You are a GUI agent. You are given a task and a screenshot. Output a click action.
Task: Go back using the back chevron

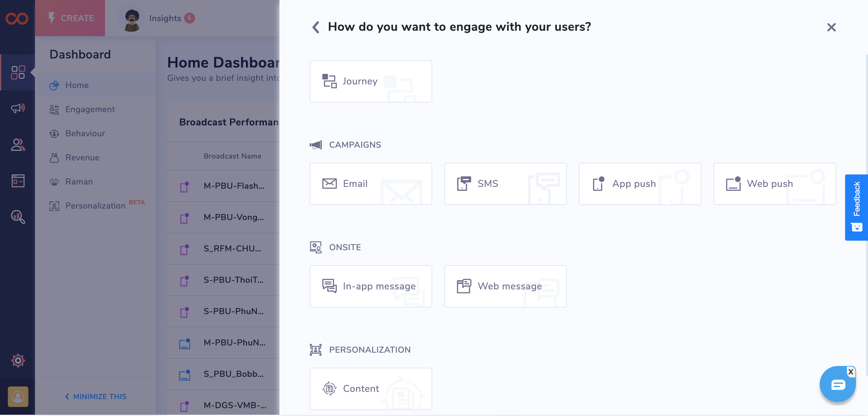(316, 27)
